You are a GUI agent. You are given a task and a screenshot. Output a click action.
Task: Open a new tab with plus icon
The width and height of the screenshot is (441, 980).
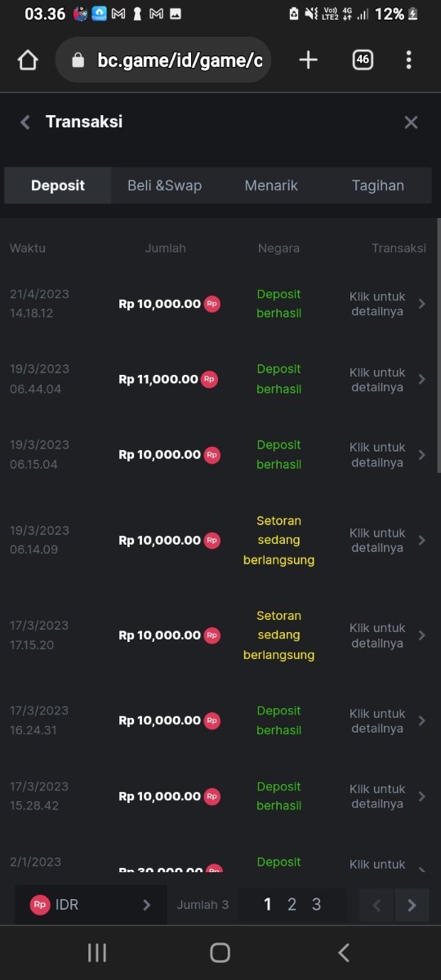tap(308, 60)
